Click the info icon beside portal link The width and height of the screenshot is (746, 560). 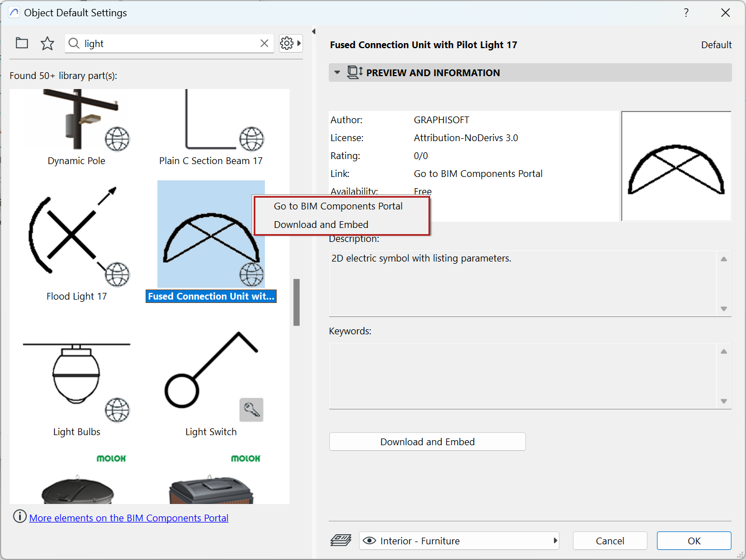[x=20, y=517]
